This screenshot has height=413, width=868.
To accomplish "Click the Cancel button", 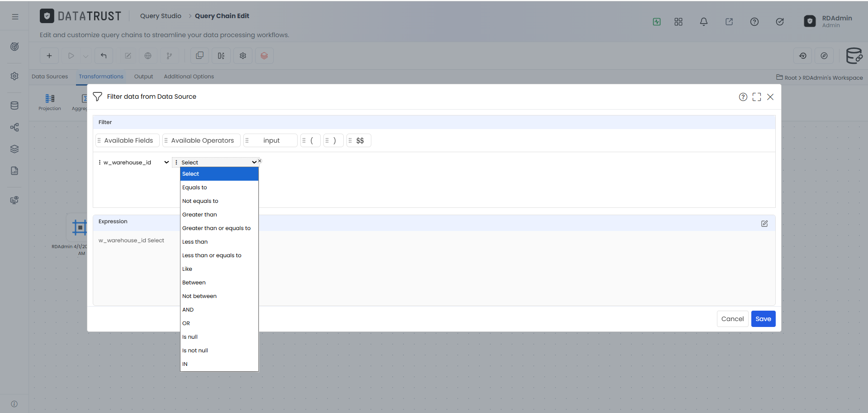I will 732,319.
